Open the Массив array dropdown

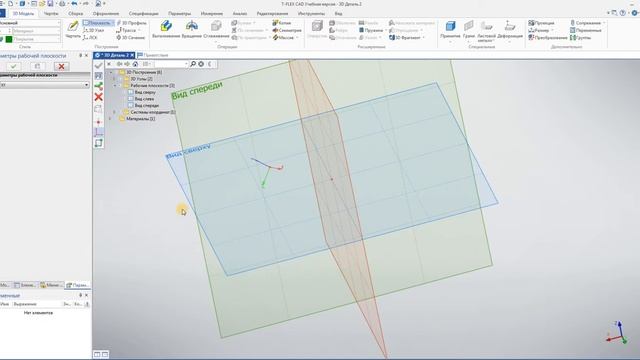pyautogui.click(x=297, y=38)
